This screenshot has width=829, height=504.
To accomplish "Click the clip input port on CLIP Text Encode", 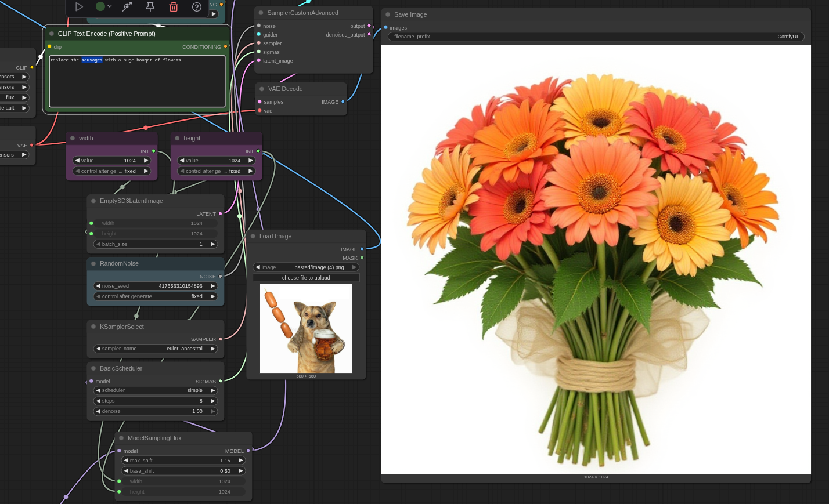I will point(49,46).
